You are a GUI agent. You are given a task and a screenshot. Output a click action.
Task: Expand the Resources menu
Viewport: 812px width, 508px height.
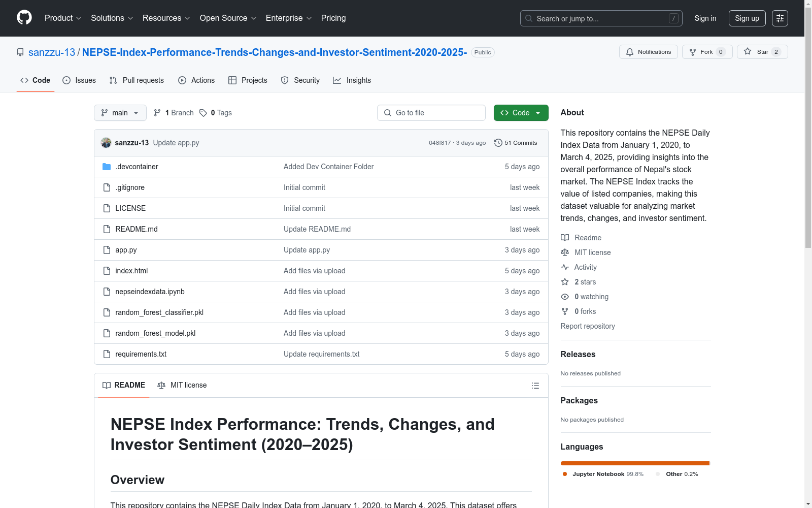tap(166, 18)
